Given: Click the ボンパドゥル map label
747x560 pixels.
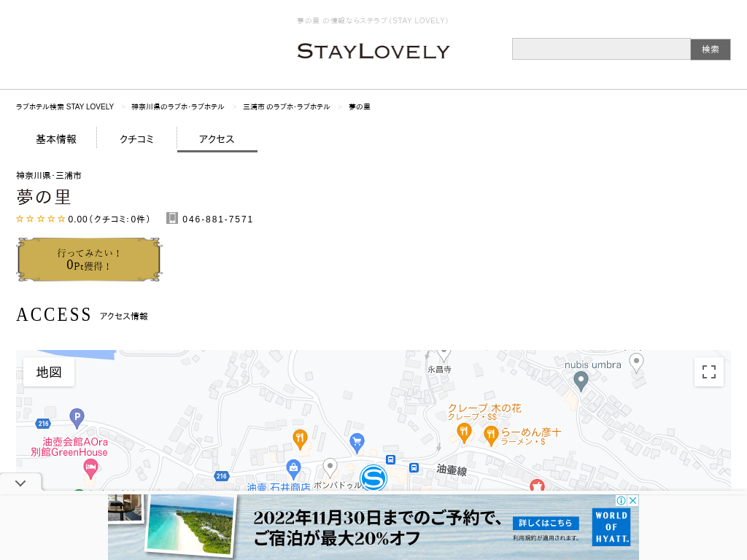Looking at the screenshot, I should click(337, 485).
